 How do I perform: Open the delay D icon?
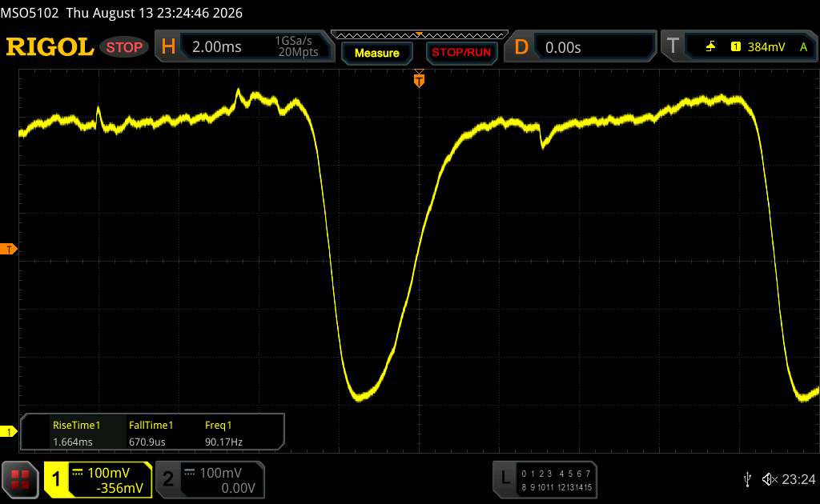pos(521,47)
